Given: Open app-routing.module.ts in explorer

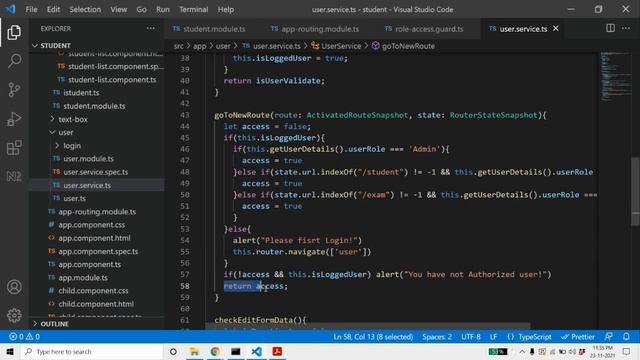Looking at the screenshot, I should pos(97,211).
